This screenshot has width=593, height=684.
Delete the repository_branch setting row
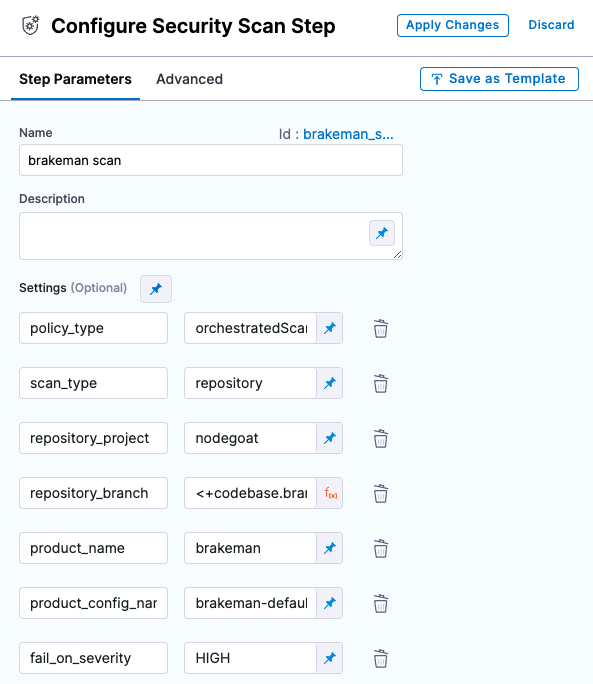pos(380,493)
